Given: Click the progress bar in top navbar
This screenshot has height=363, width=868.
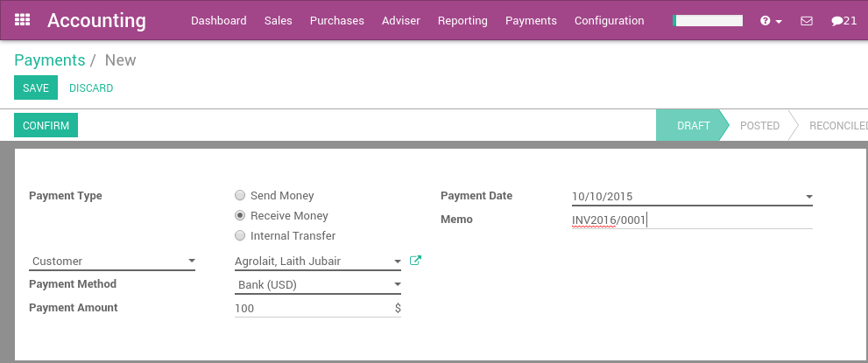Looking at the screenshot, I should point(708,21).
